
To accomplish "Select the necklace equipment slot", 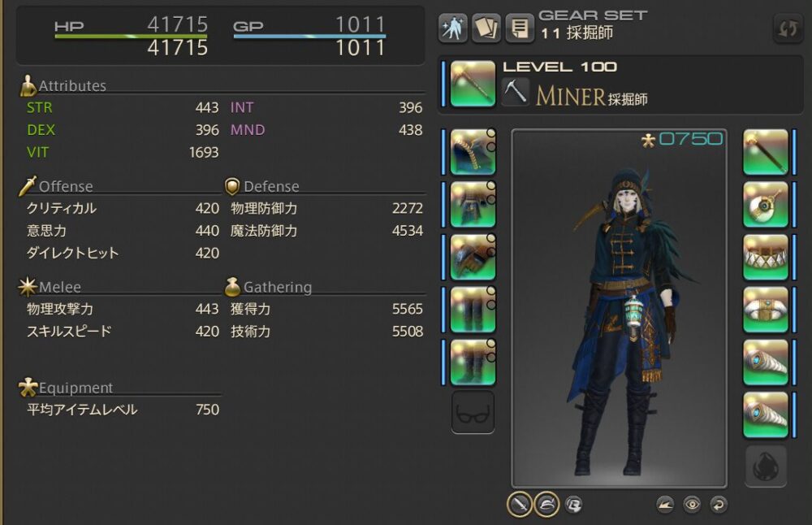I will pos(766,257).
